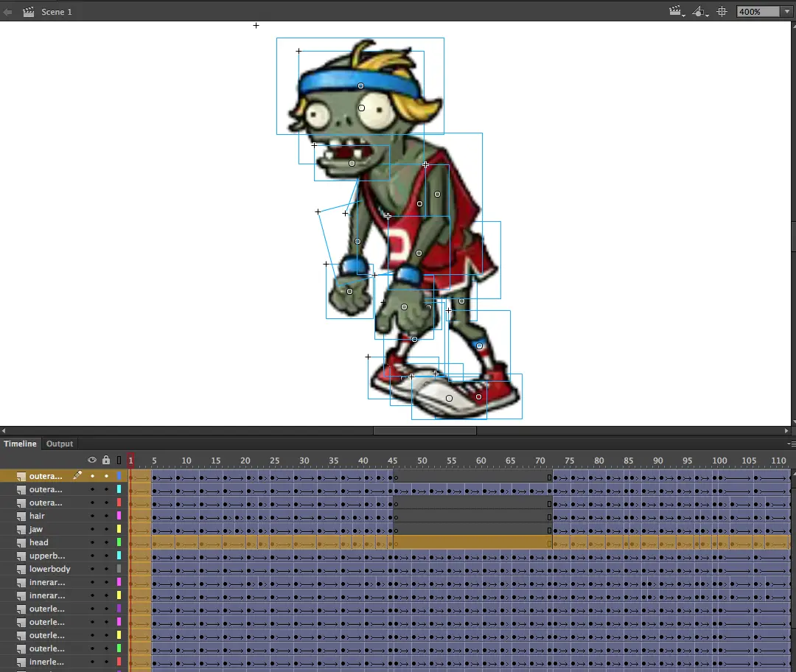Click the head layer's page icon
Viewport: 796px width, 672px height.
(x=21, y=542)
